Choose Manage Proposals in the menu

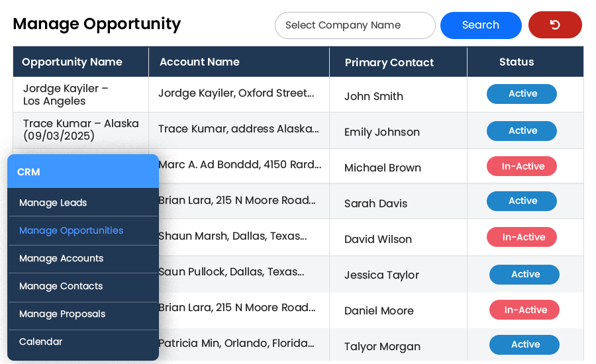pos(83,314)
